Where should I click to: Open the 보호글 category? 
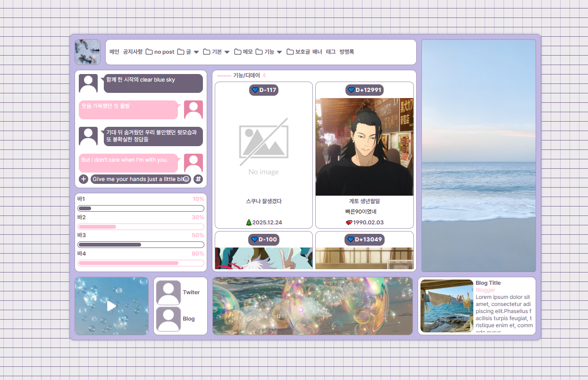302,52
